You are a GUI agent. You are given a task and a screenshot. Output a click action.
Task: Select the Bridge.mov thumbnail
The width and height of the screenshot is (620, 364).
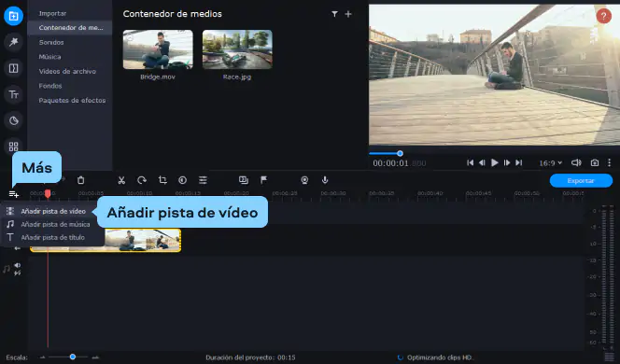tap(158, 49)
